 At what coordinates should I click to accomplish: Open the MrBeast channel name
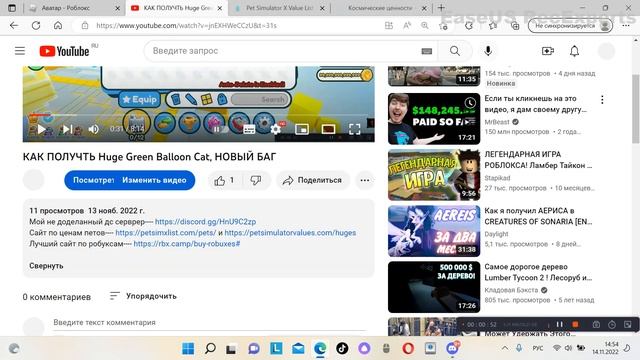[497, 122]
